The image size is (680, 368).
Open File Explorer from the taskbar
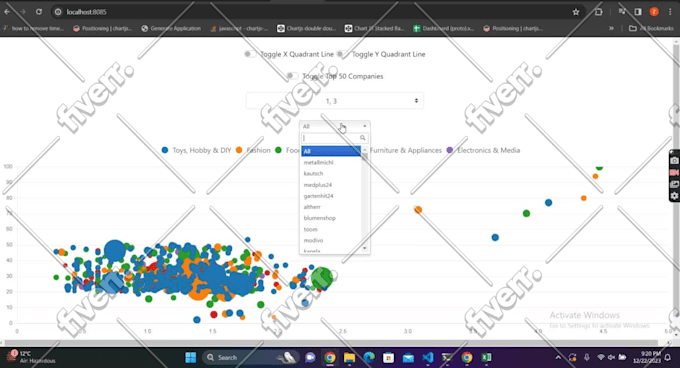pos(349,358)
